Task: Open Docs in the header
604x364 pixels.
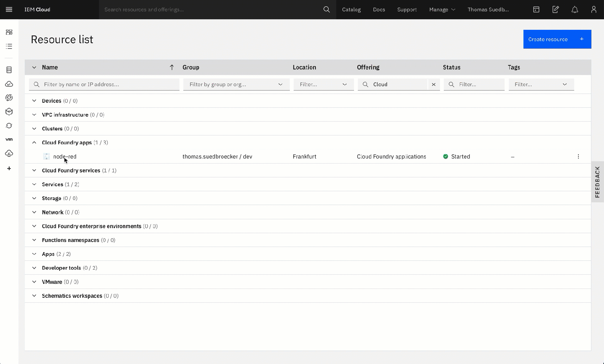Action: click(x=379, y=9)
